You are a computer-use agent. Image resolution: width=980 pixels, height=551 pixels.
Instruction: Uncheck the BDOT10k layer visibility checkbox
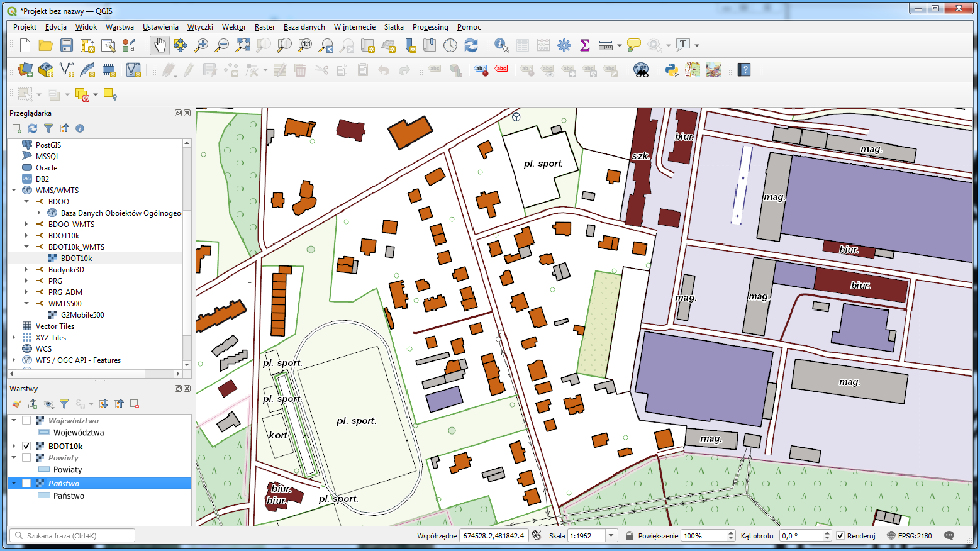click(26, 446)
